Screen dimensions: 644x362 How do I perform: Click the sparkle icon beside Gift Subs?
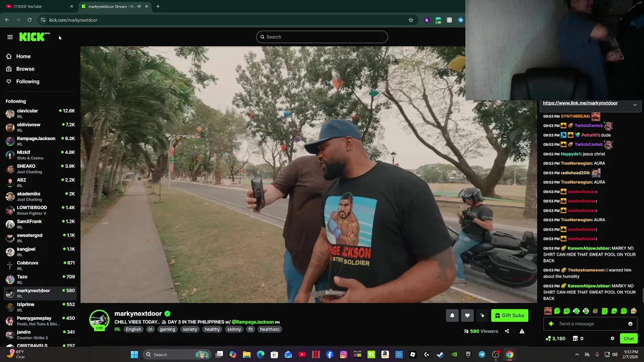482,315
